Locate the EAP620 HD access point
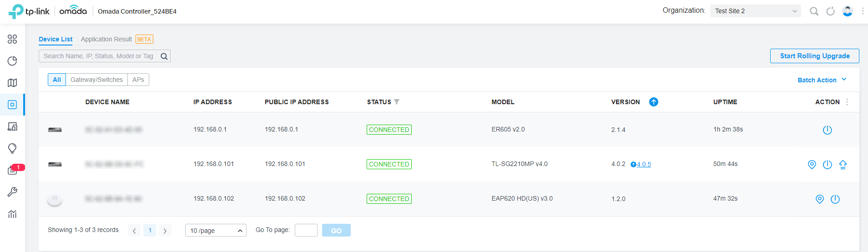The width and height of the screenshot is (868, 252). point(819,199)
